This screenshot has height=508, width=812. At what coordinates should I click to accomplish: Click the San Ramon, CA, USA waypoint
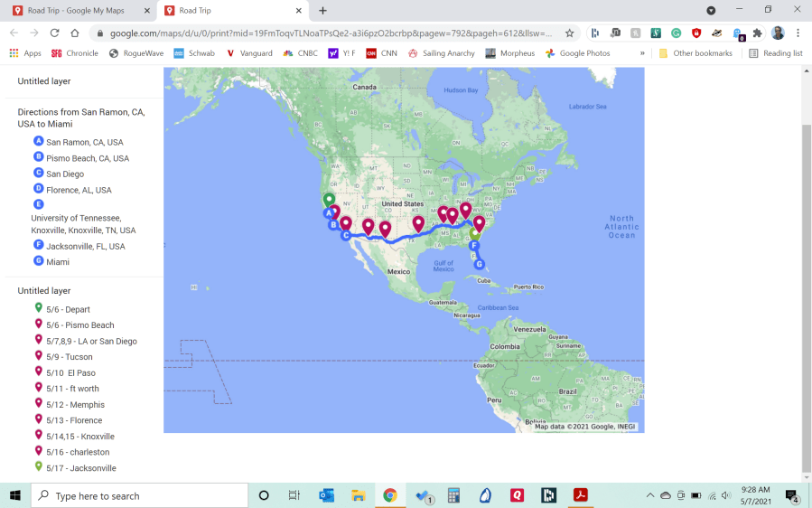pos(84,142)
